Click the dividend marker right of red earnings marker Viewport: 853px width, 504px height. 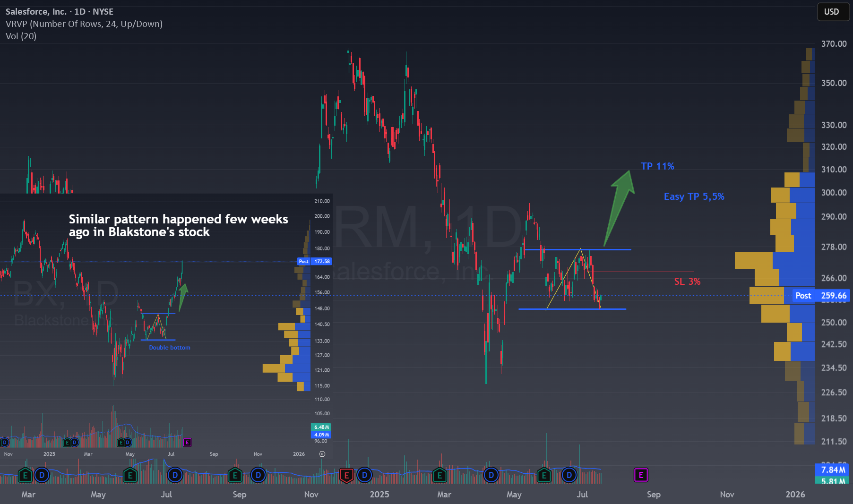tap(364, 475)
